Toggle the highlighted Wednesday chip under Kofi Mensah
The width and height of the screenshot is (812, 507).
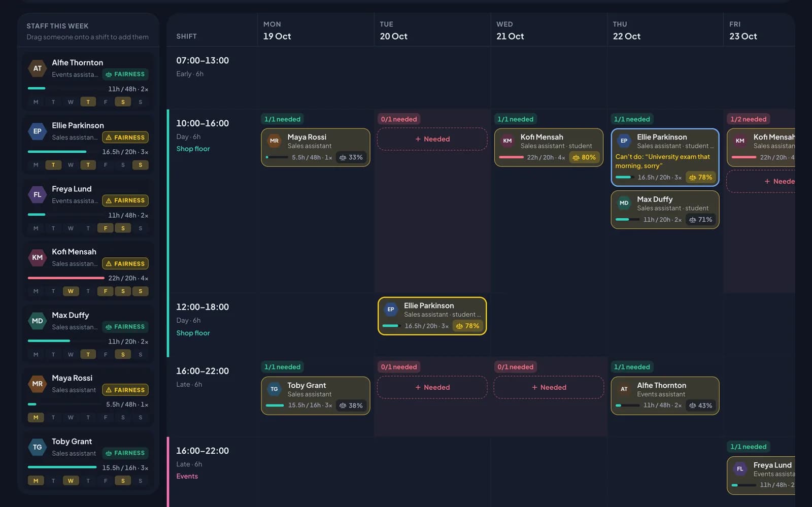71,291
